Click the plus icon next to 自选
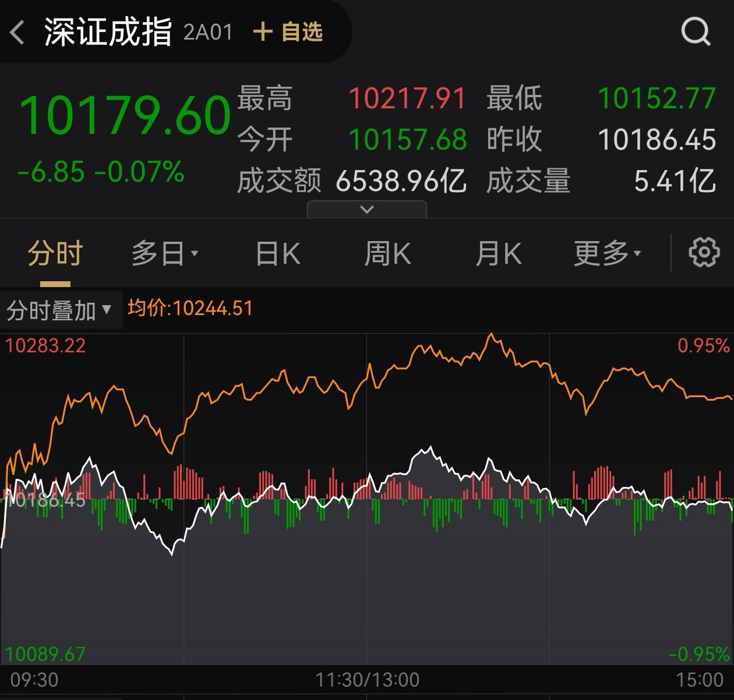 click(x=264, y=33)
